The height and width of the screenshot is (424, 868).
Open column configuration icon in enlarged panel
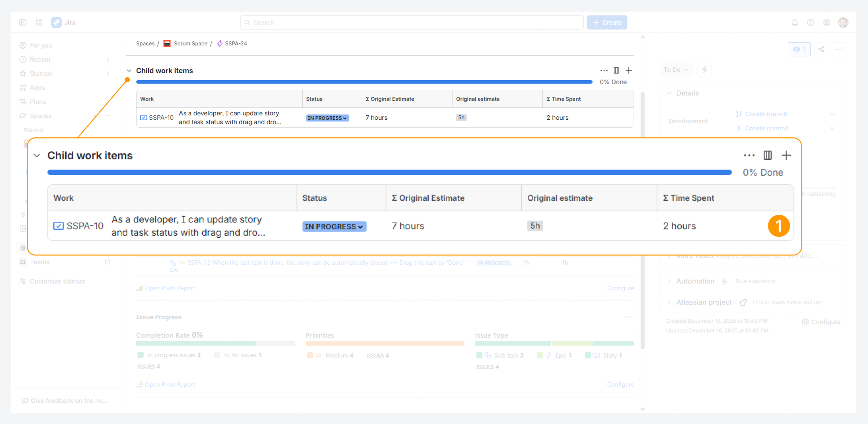[768, 155]
